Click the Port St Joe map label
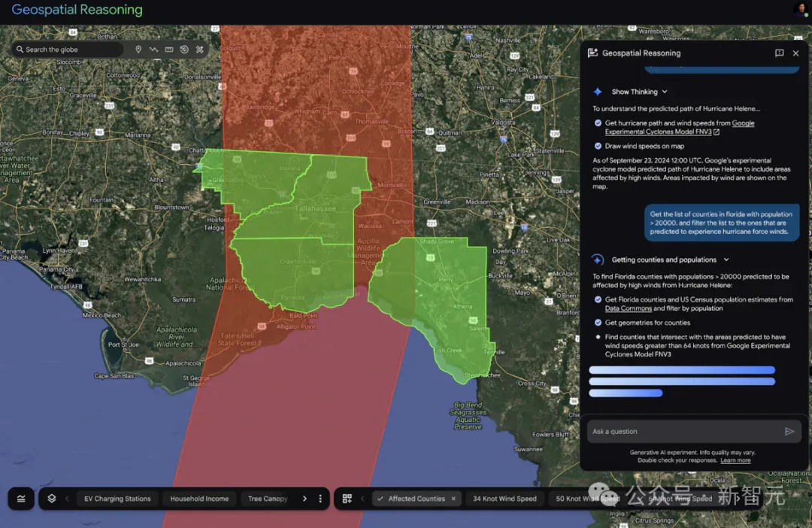Image resolution: width=812 pixels, height=528 pixels. tap(123, 344)
